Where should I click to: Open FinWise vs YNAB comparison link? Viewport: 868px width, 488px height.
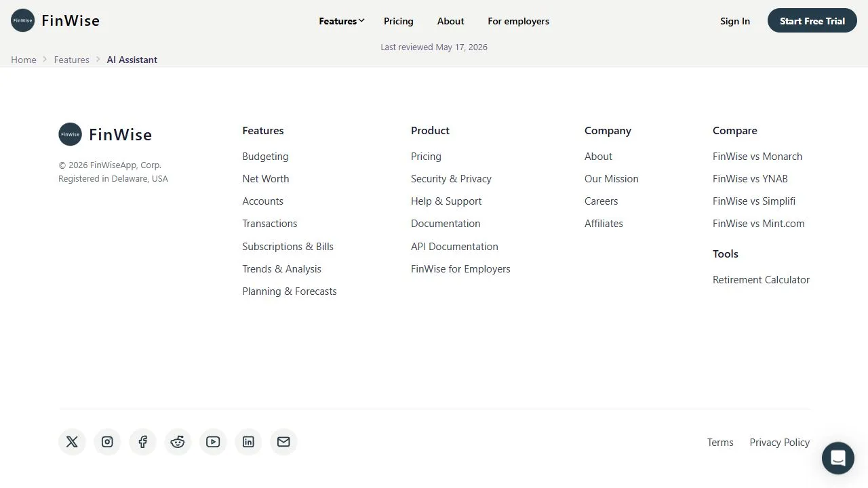750,179
